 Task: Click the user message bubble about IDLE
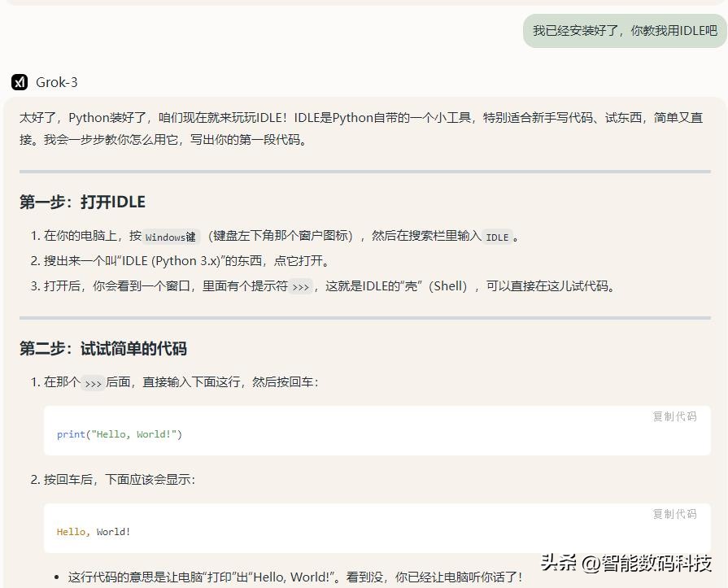(625, 31)
